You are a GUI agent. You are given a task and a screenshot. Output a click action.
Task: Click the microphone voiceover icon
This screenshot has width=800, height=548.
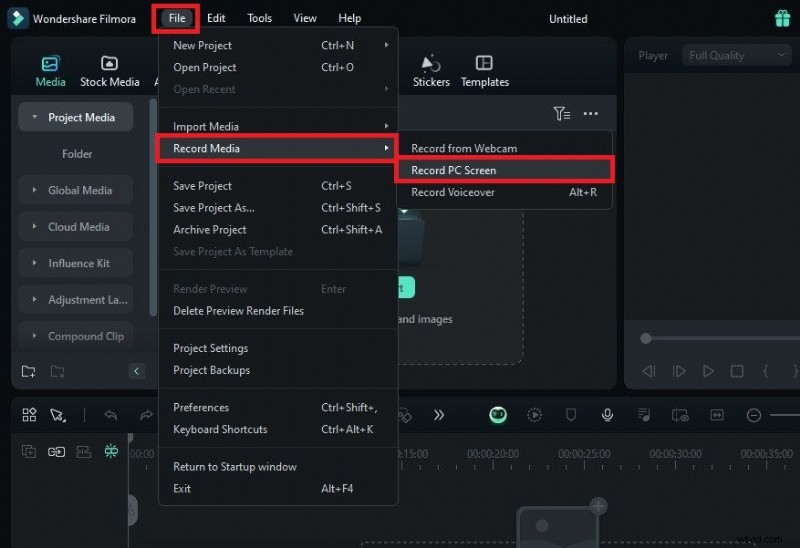pos(607,415)
